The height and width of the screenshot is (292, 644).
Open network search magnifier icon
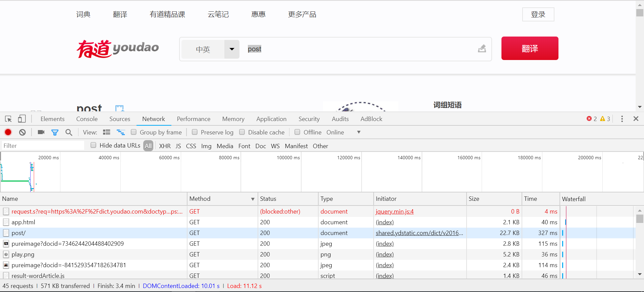pyautogui.click(x=69, y=132)
